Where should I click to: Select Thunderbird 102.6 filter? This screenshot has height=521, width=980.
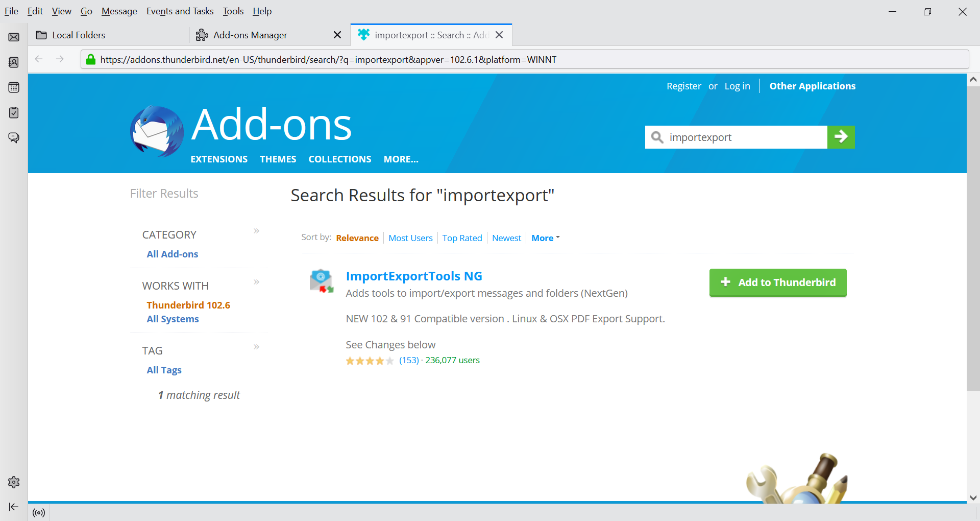[188, 305]
